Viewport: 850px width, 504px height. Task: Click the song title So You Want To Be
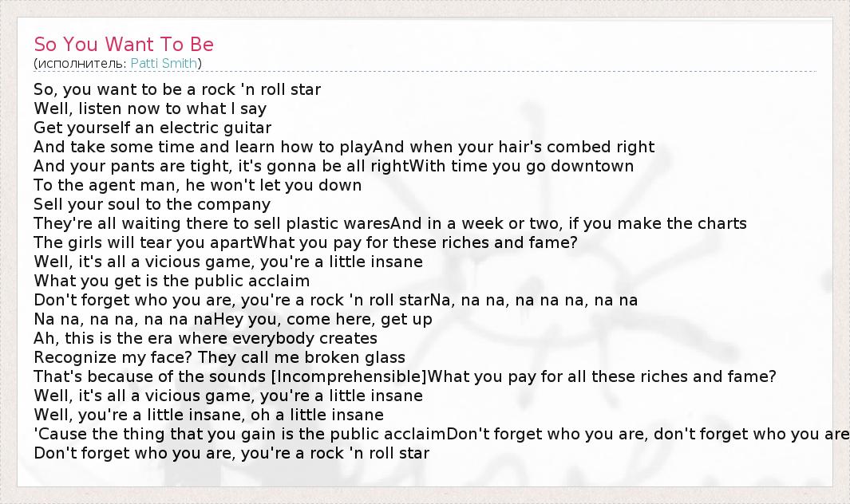(x=124, y=45)
